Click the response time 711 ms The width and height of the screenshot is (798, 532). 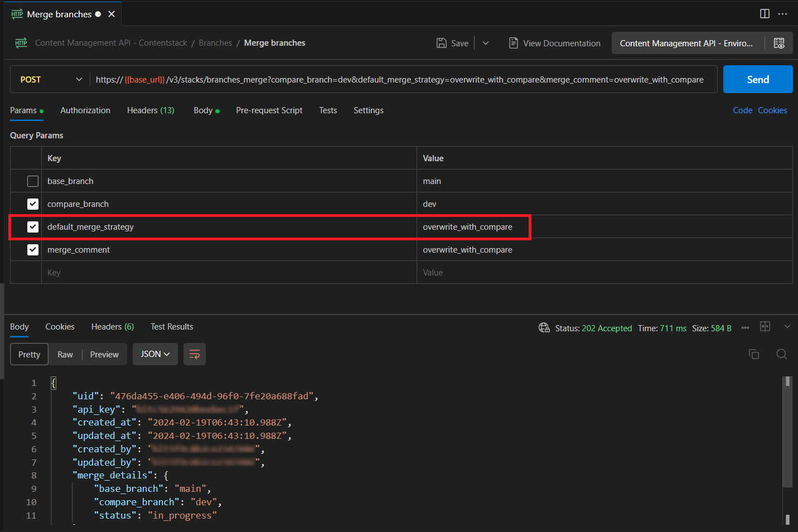pyautogui.click(x=673, y=328)
